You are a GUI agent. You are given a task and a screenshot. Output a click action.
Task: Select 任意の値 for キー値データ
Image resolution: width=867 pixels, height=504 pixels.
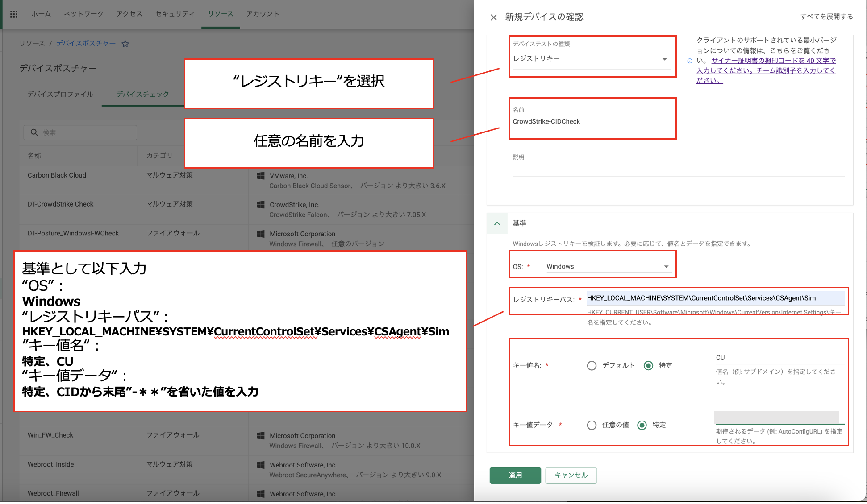[x=592, y=425]
